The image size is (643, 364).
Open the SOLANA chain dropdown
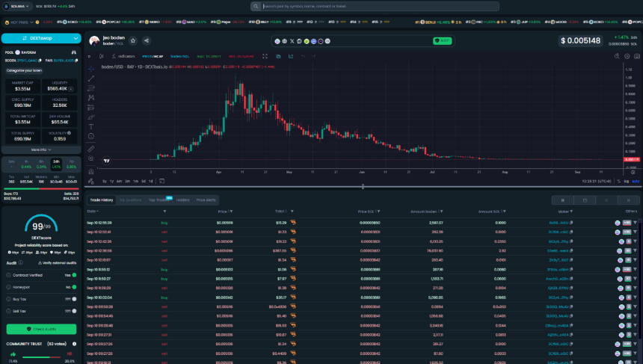point(16,6)
